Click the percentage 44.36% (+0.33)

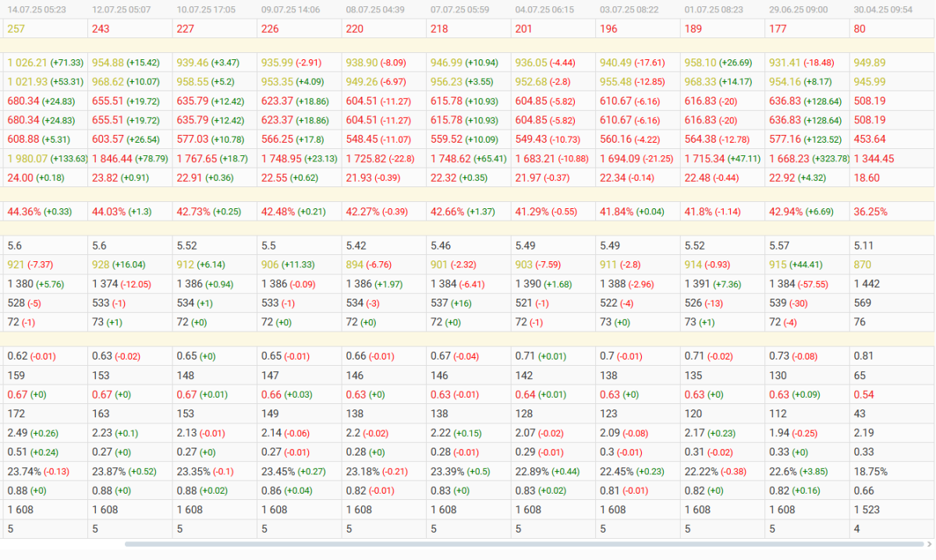pos(45,211)
